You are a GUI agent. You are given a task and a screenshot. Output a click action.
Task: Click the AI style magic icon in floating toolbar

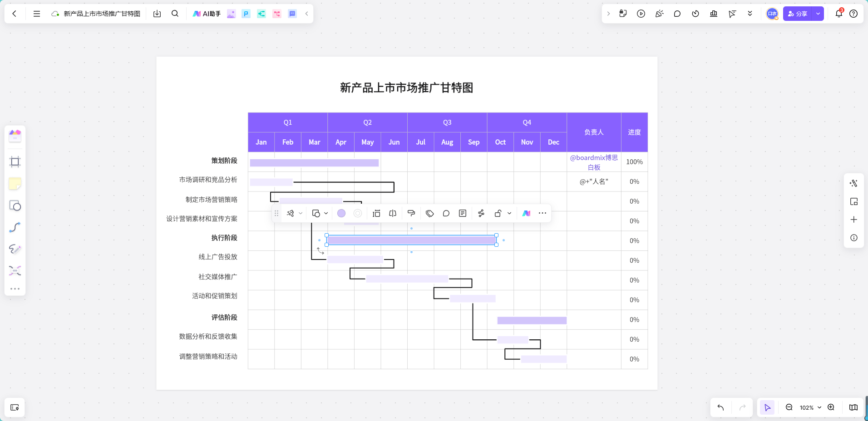(x=291, y=213)
